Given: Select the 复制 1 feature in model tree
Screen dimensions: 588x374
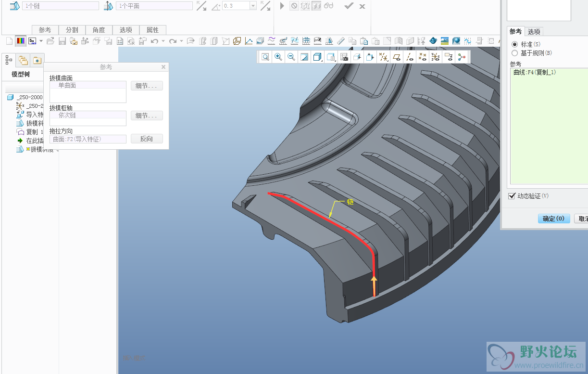Looking at the screenshot, I should point(30,132).
